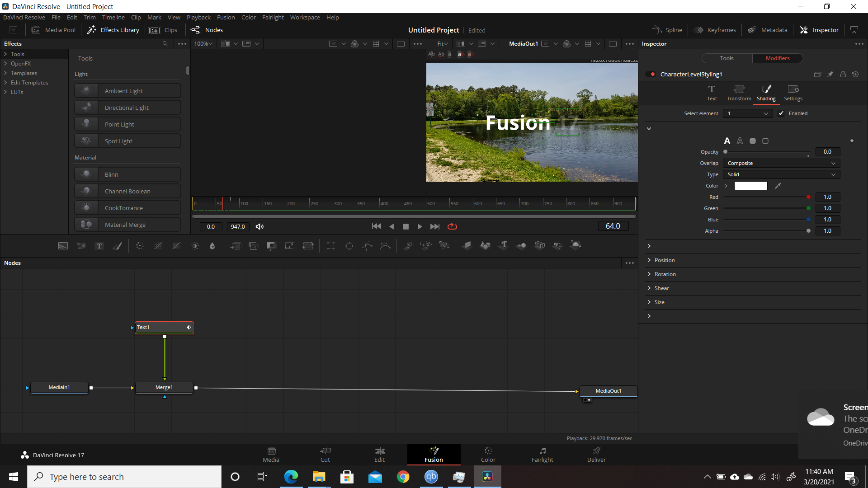Stop playback

coord(406,226)
